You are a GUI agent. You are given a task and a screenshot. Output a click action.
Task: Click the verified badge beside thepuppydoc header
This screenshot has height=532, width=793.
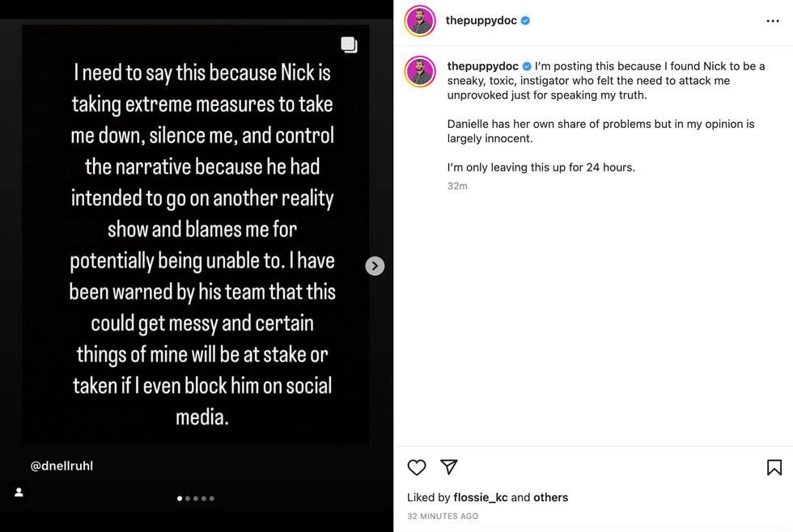tap(527, 20)
